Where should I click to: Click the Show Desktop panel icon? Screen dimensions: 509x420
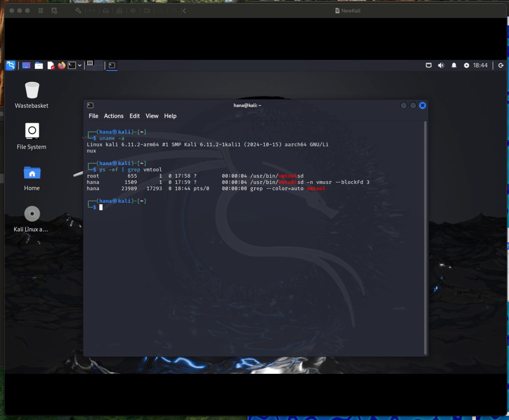pos(26,65)
